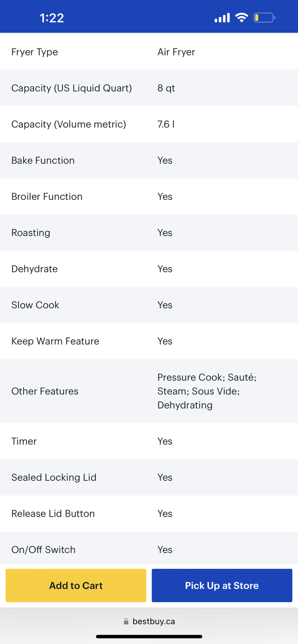
Task: Tap the Release Lid Button label
Action: pyautogui.click(x=53, y=513)
